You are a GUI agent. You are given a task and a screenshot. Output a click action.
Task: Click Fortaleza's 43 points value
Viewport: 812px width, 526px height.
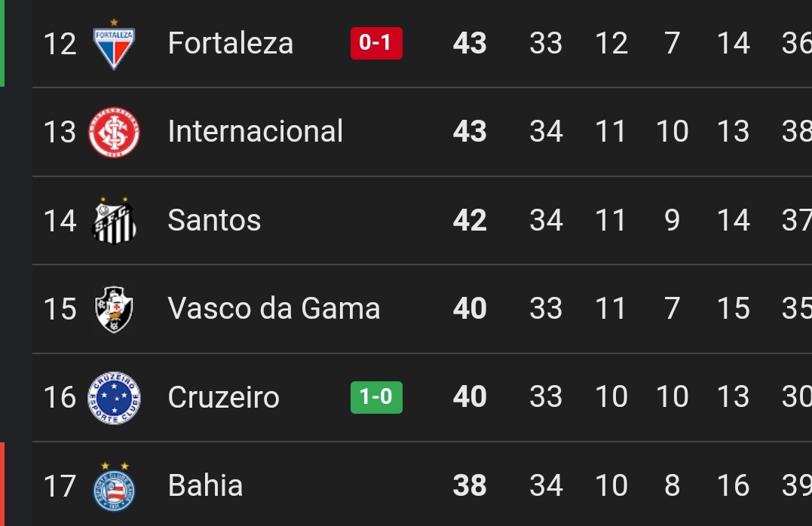click(x=470, y=44)
